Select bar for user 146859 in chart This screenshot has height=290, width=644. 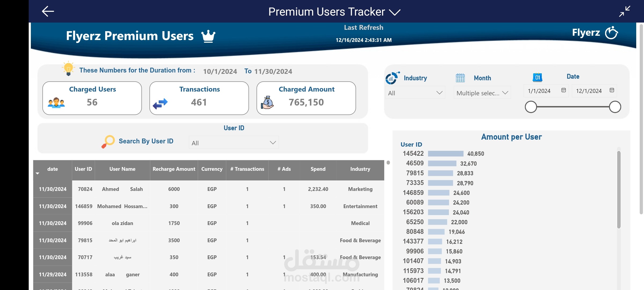pyautogui.click(x=438, y=193)
